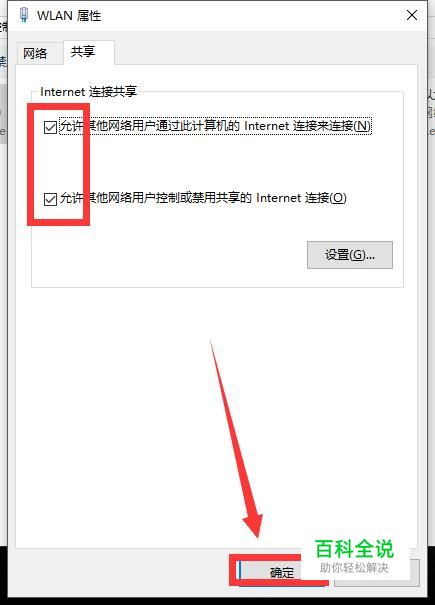
Task: Click the WLAN adapter icon in title bar
Action: [24, 15]
